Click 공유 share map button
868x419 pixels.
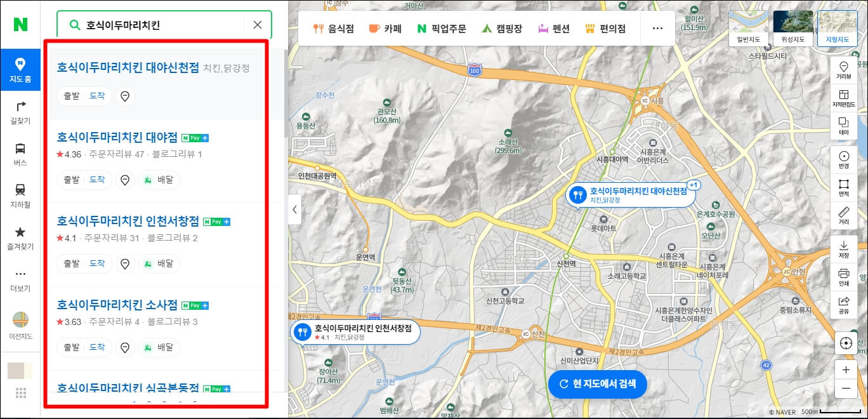pos(843,305)
